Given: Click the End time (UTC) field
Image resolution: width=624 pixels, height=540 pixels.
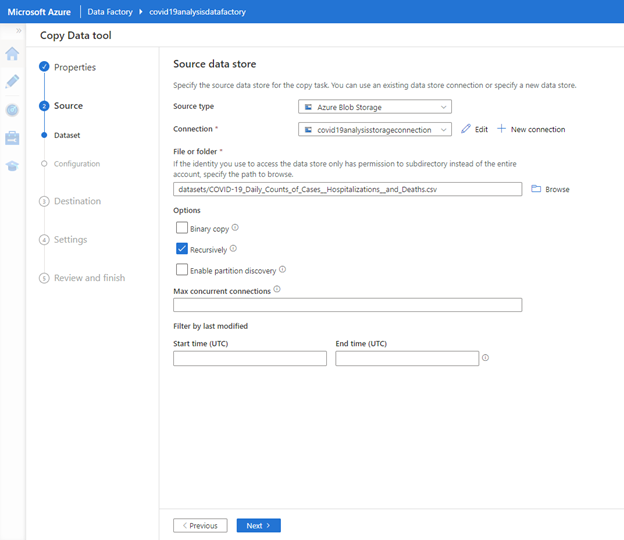Looking at the screenshot, I should click(407, 358).
